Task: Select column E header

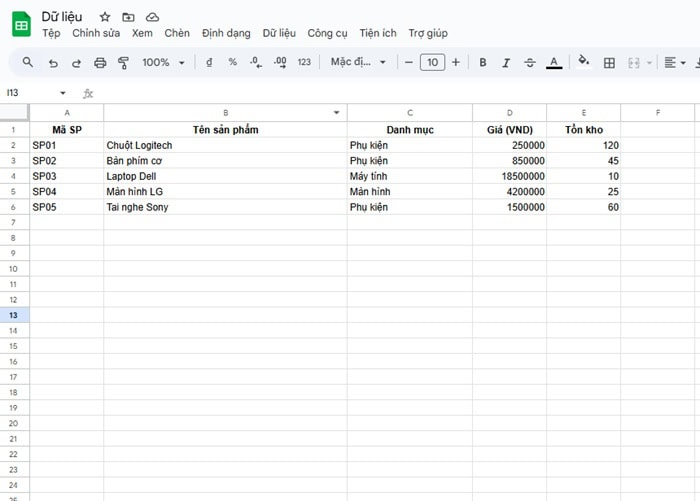Action: [583, 113]
